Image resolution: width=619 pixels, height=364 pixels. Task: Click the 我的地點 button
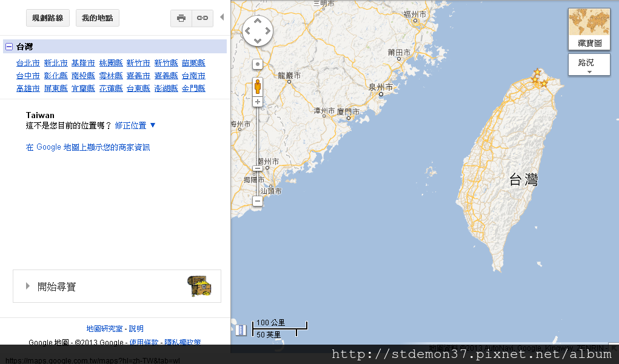point(98,18)
